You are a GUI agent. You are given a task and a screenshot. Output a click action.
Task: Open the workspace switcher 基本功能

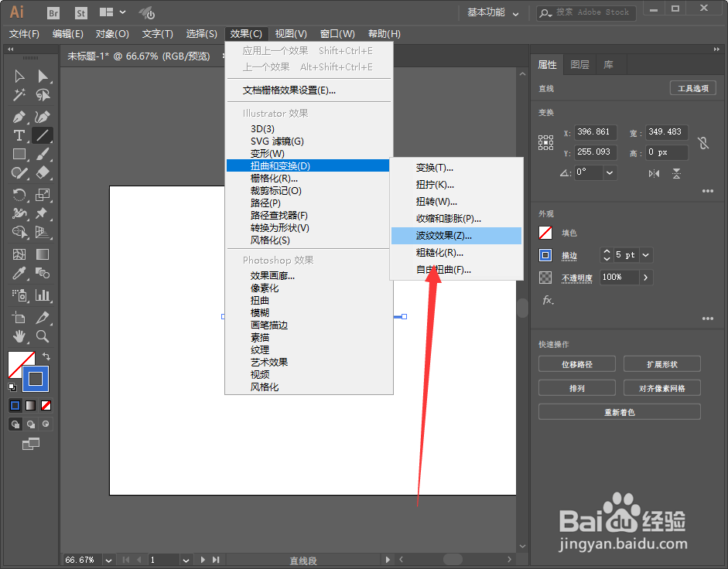493,12
